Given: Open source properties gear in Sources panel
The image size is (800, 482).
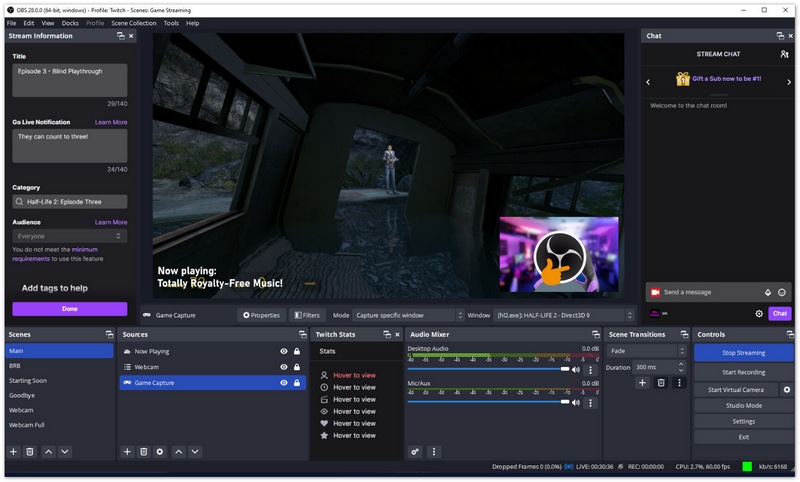Looking at the screenshot, I should [x=160, y=452].
